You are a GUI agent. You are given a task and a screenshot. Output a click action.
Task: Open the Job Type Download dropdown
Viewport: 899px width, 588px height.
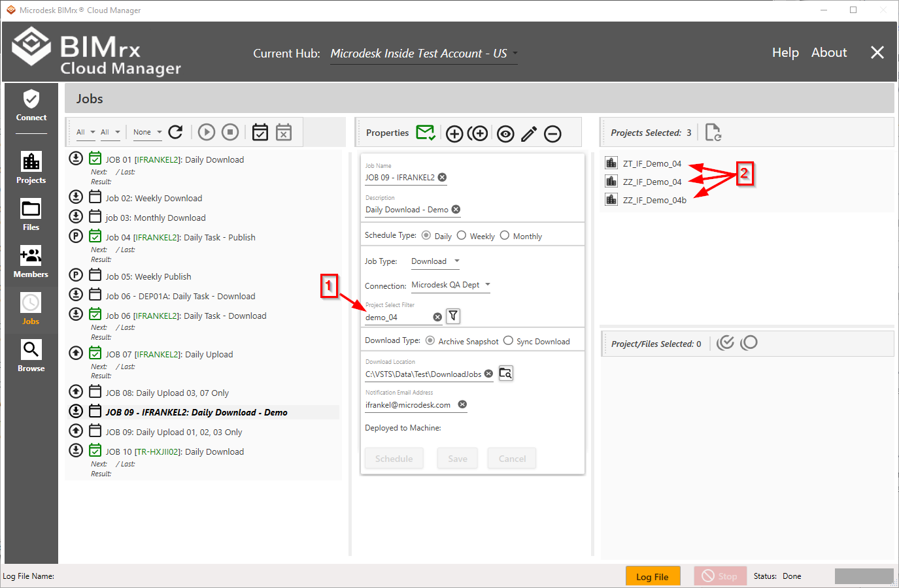tap(435, 261)
